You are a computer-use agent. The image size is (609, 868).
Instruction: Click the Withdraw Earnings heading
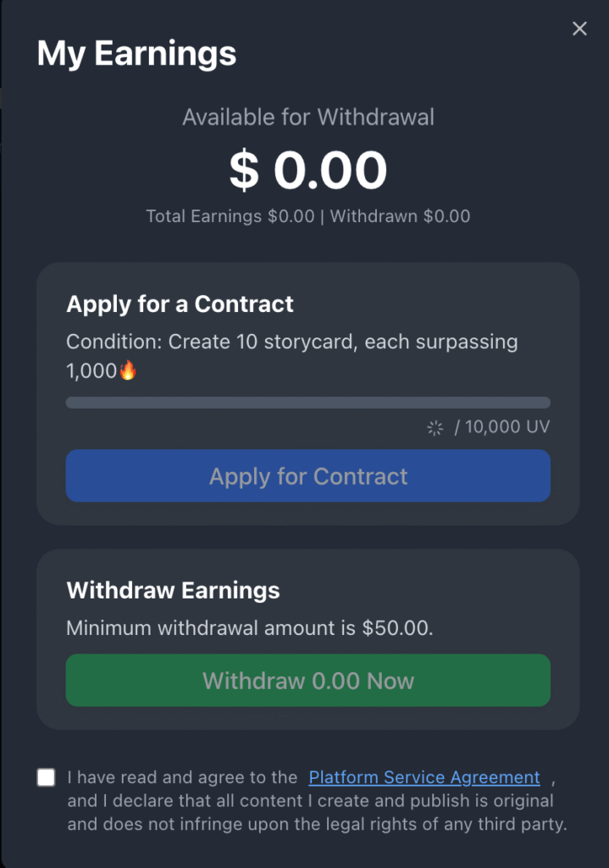pyautogui.click(x=173, y=590)
